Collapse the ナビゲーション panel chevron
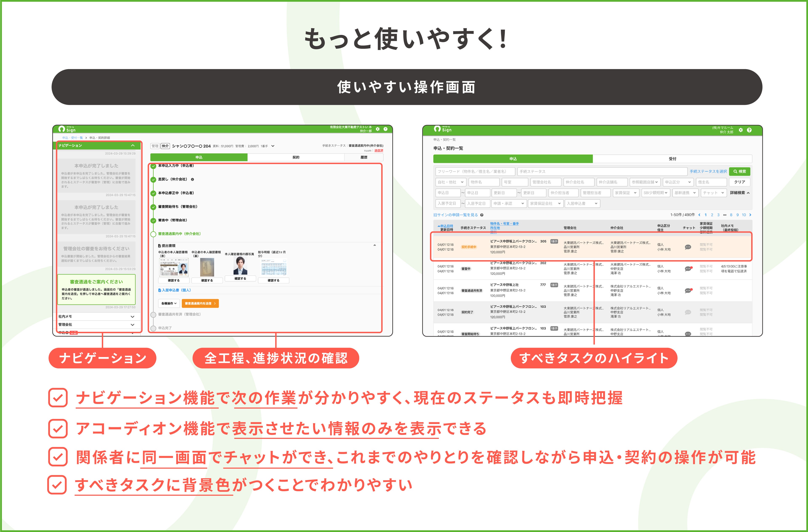Viewport: 808px width, 532px height. tap(133, 146)
